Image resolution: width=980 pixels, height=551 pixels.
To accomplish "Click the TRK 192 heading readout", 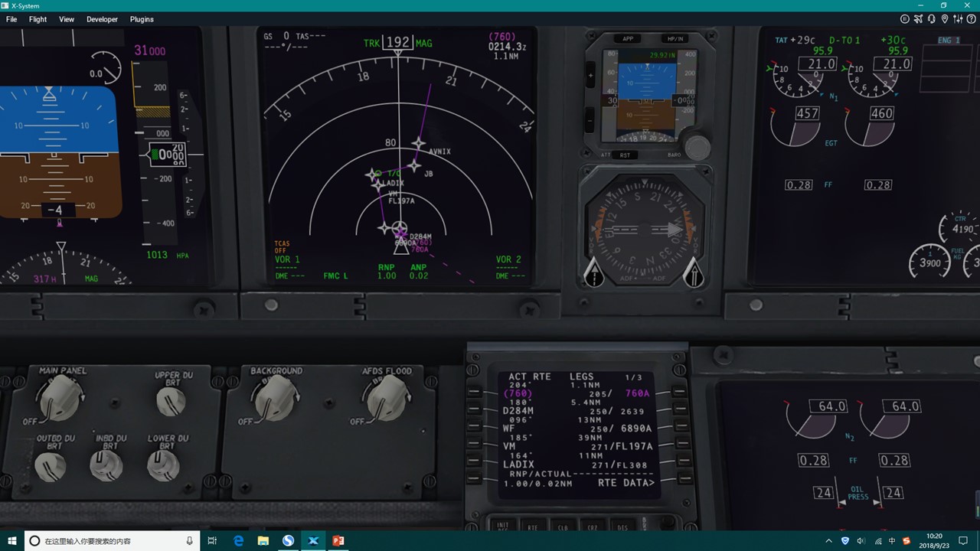I will pyautogui.click(x=397, y=43).
